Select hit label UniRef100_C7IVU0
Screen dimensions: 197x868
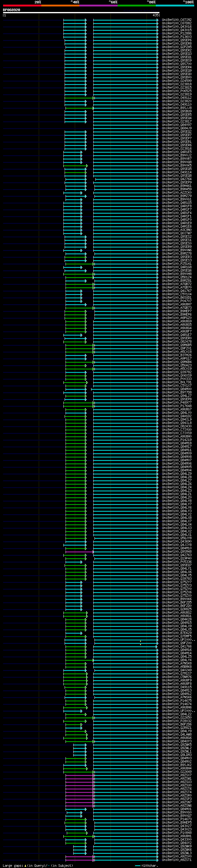tap(177, 430)
